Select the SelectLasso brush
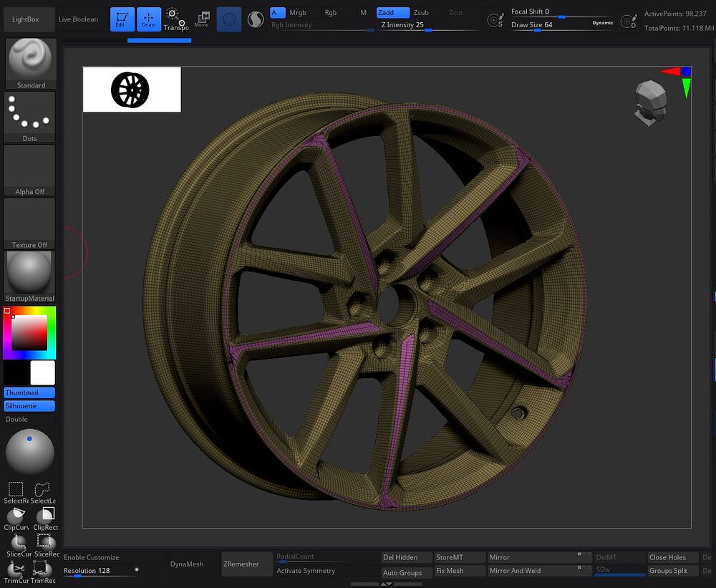 pyautogui.click(x=42, y=493)
